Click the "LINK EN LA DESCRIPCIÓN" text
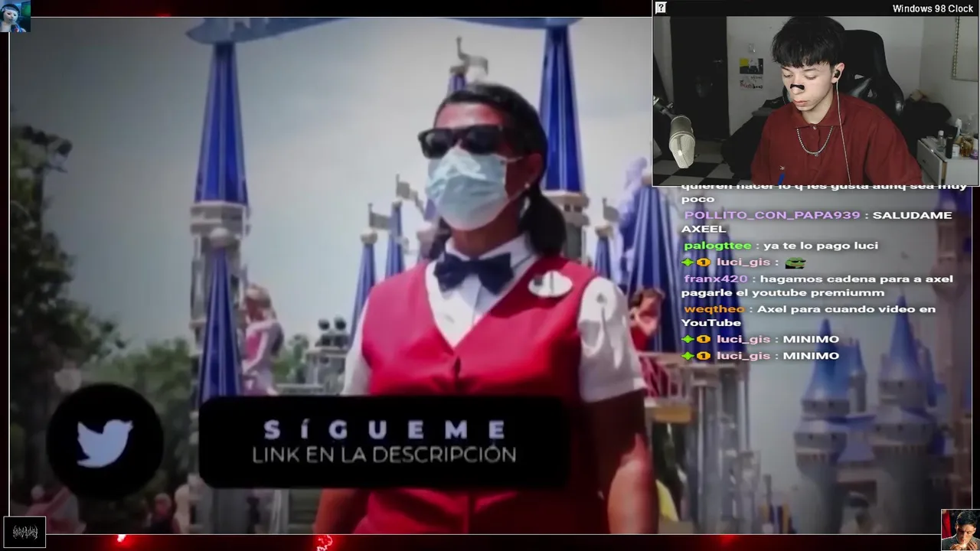This screenshot has width=980, height=551. [384, 455]
